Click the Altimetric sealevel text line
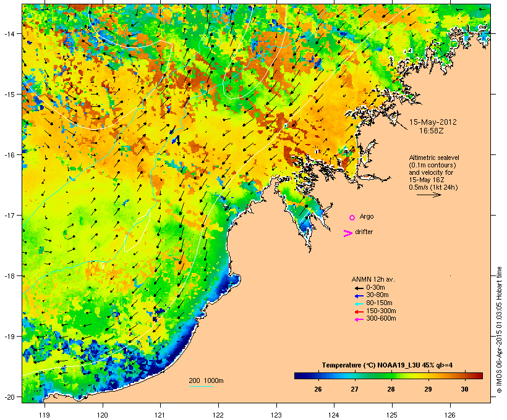This screenshot has width=507, height=420. [434, 157]
